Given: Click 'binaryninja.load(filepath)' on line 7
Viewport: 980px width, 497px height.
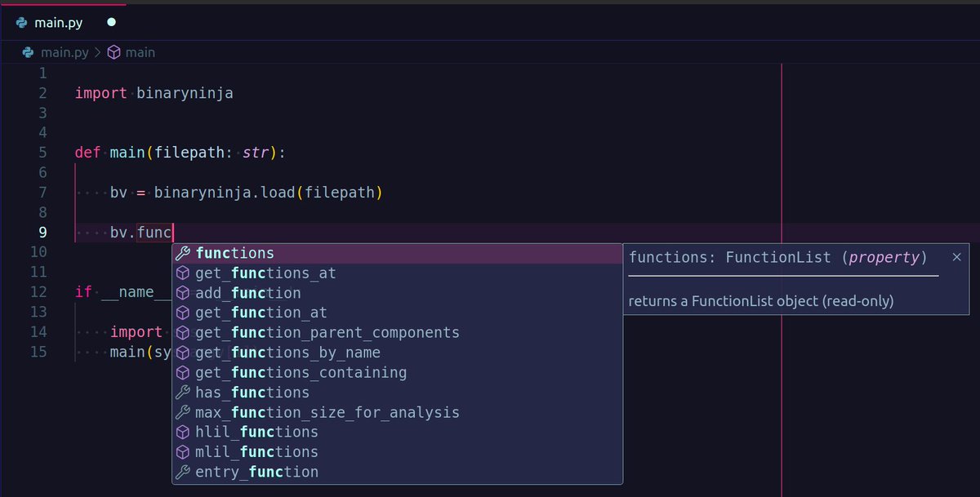Looking at the screenshot, I should pos(269,193).
